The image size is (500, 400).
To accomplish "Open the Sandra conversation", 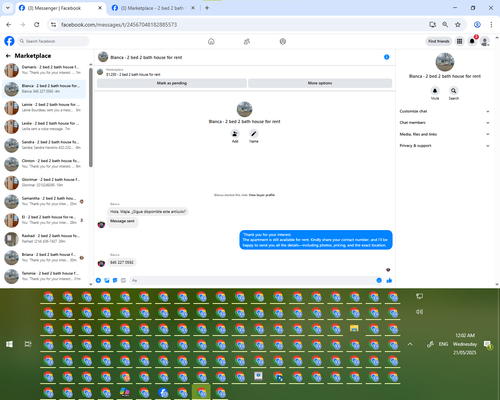I will (44, 145).
